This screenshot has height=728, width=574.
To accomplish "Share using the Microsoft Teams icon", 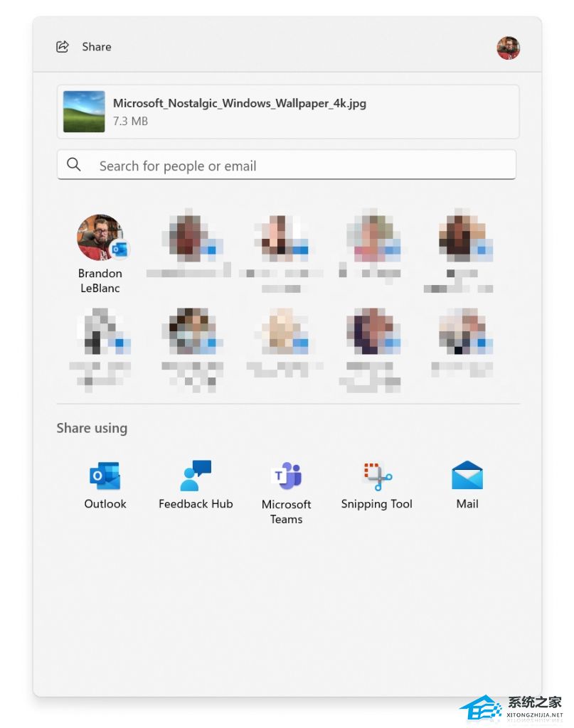I will click(x=286, y=476).
